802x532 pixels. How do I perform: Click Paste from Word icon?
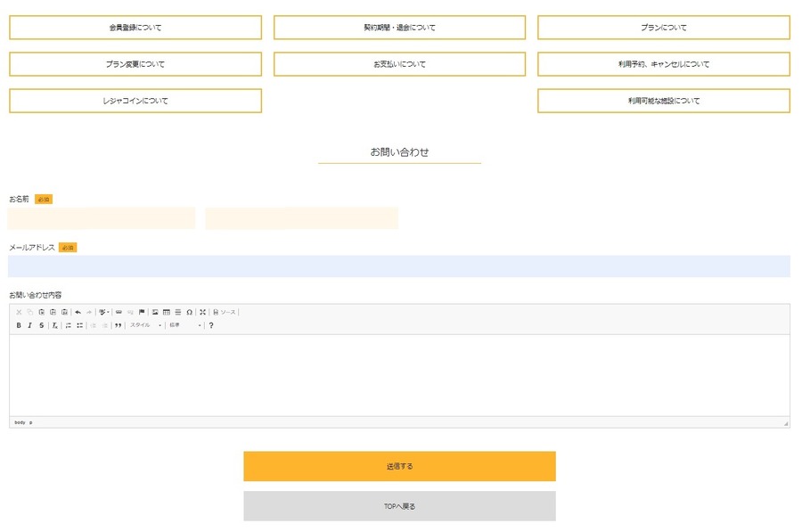click(x=64, y=312)
